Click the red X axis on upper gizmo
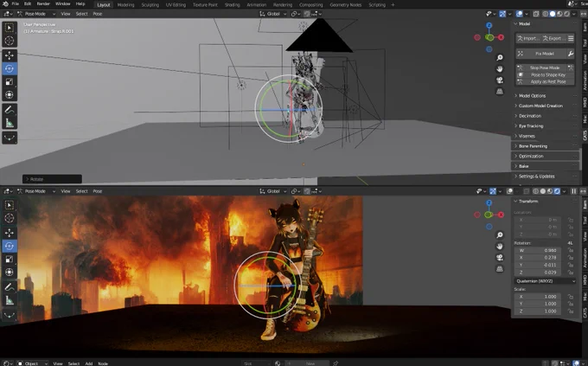Image resolution: width=588 pixels, height=366 pixels. click(x=501, y=37)
